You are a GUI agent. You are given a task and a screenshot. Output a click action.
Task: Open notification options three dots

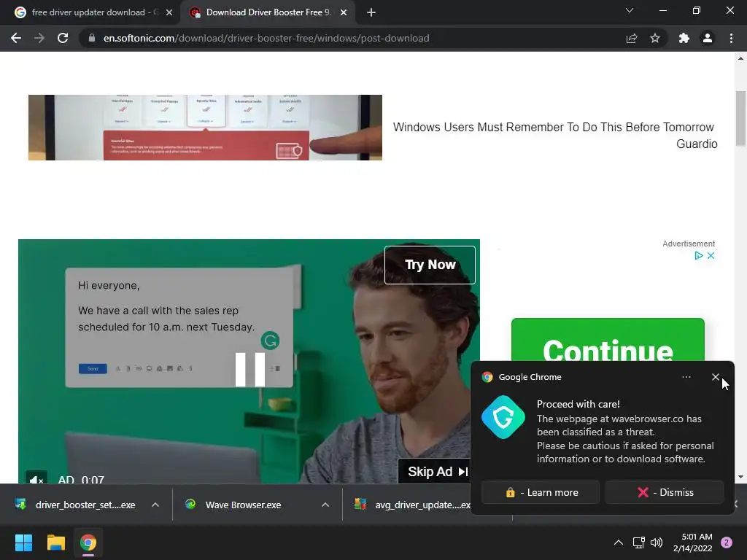coord(686,377)
